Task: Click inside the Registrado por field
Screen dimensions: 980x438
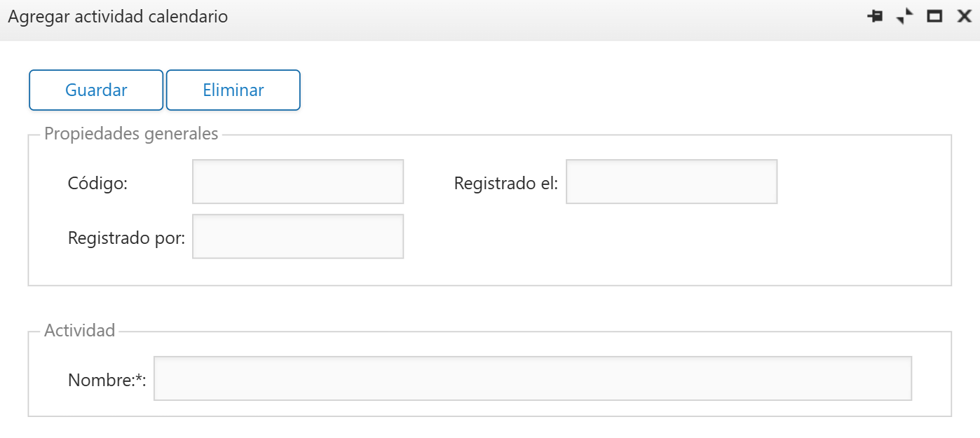Action: pyautogui.click(x=298, y=236)
